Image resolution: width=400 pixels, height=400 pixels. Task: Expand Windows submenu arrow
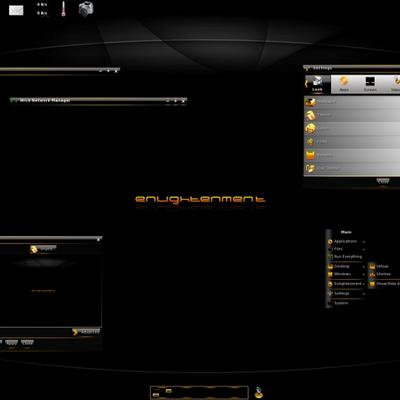(x=363, y=274)
